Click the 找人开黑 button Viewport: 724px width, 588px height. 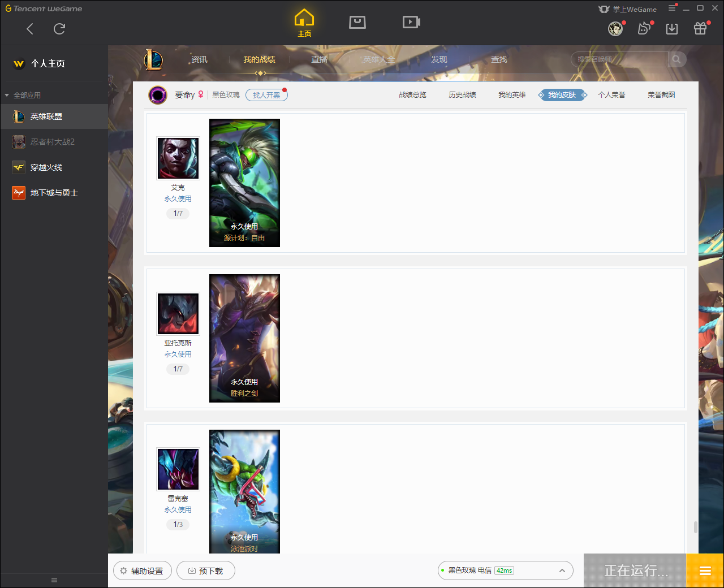click(x=266, y=95)
